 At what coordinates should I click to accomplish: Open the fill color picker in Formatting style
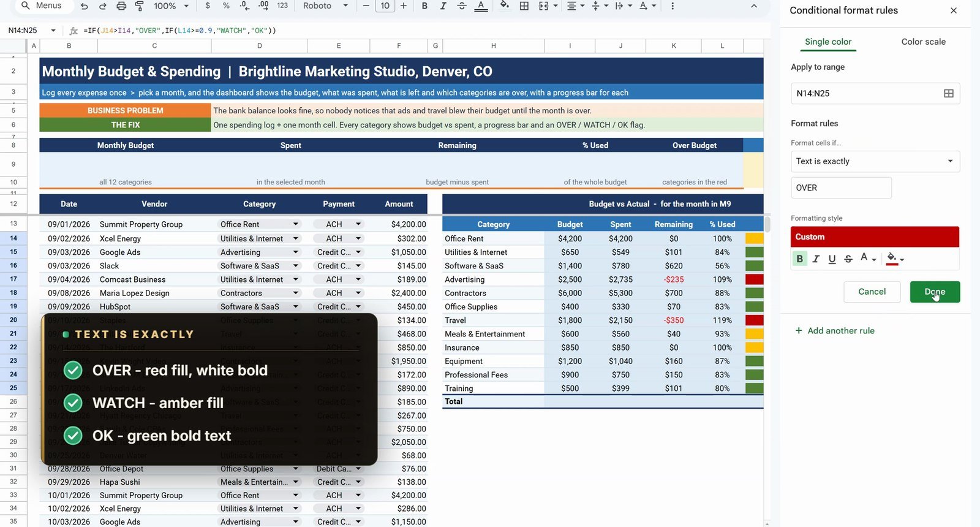pyautogui.click(x=895, y=259)
